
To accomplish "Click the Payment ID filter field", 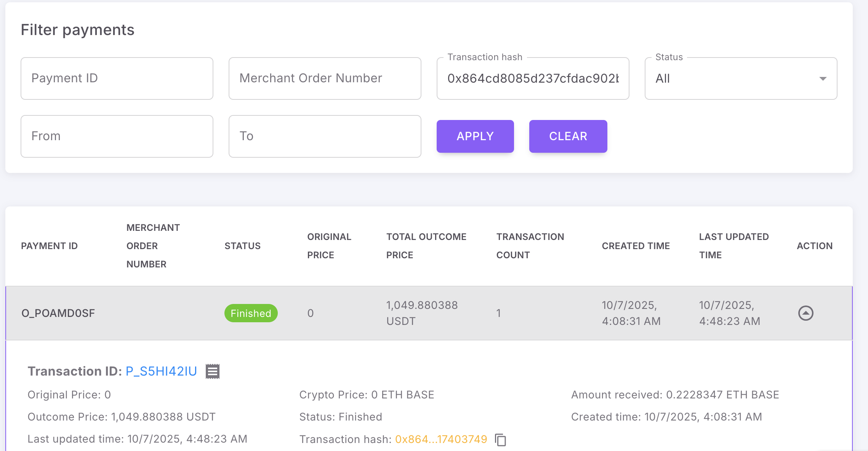I will (x=117, y=78).
